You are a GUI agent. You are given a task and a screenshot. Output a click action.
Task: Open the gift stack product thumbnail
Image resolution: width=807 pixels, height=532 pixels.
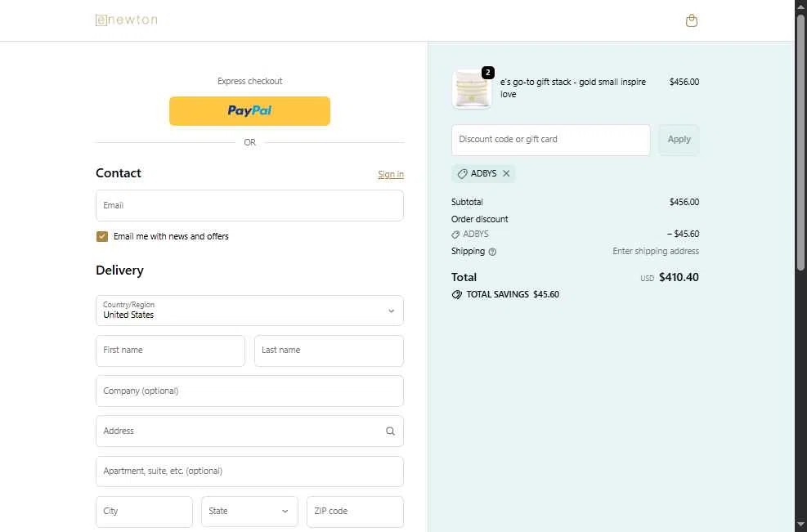point(471,89)
